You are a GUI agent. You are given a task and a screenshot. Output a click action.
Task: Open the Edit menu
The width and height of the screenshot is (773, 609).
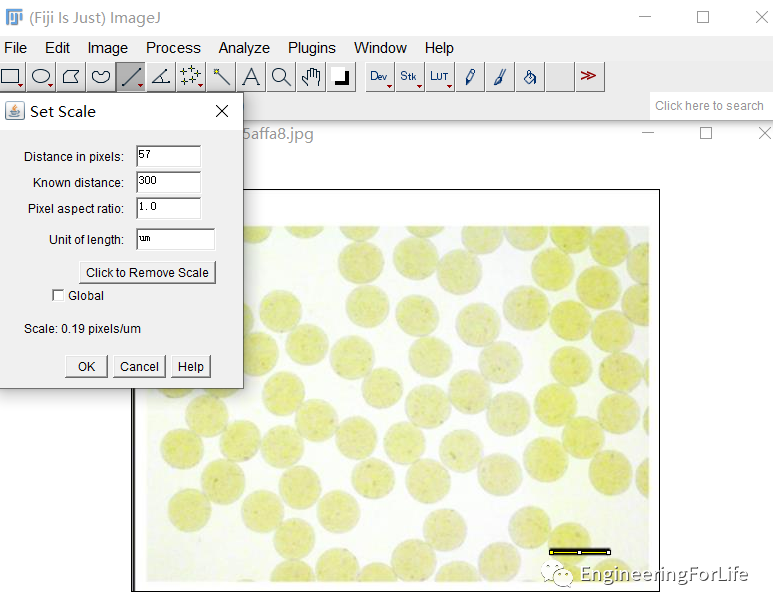pyautogui.click(x=57, y=48)
